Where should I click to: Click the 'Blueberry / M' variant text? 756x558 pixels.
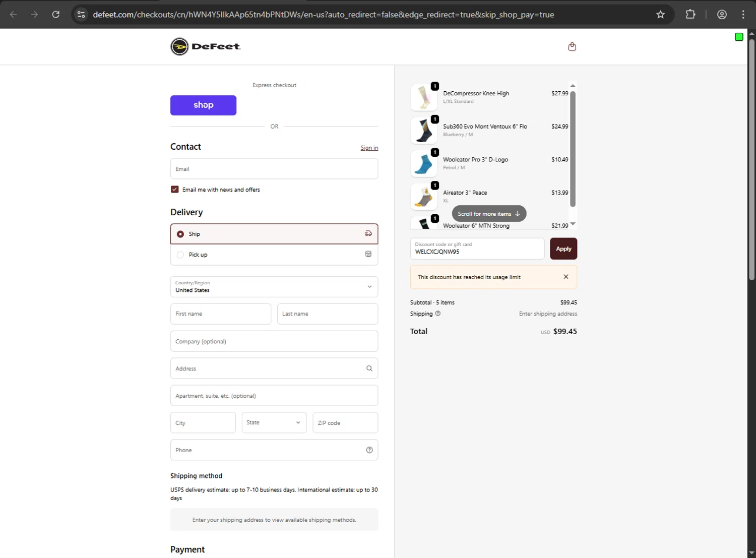[458, 135]
